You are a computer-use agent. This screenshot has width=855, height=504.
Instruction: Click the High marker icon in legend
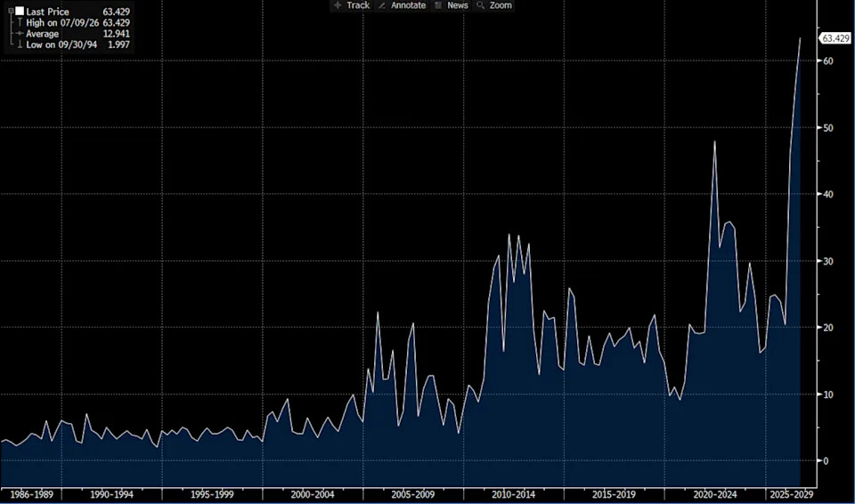[x=20, y=22]
